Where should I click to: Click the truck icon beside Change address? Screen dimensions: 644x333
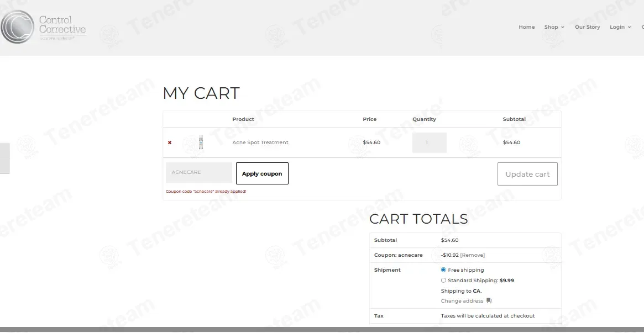pos(489,300)
